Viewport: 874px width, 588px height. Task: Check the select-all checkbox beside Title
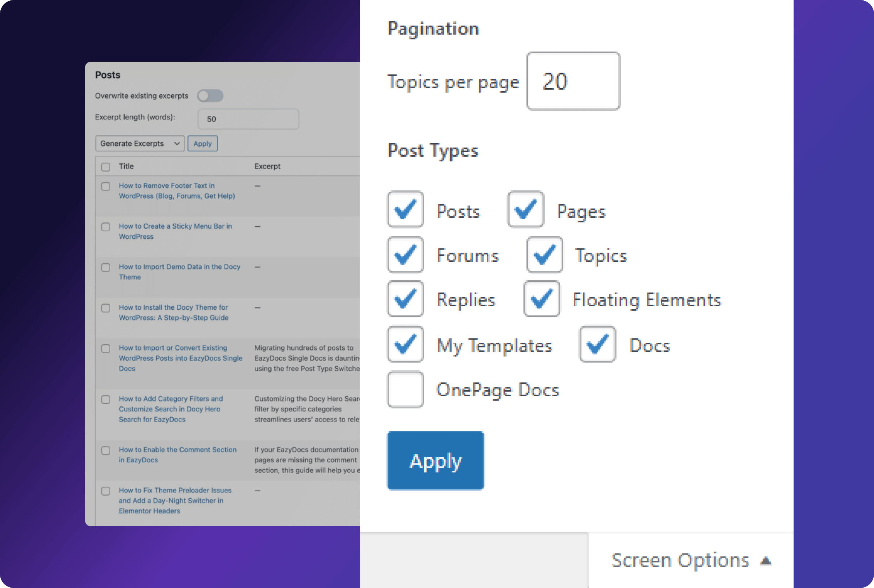(106, 167)
